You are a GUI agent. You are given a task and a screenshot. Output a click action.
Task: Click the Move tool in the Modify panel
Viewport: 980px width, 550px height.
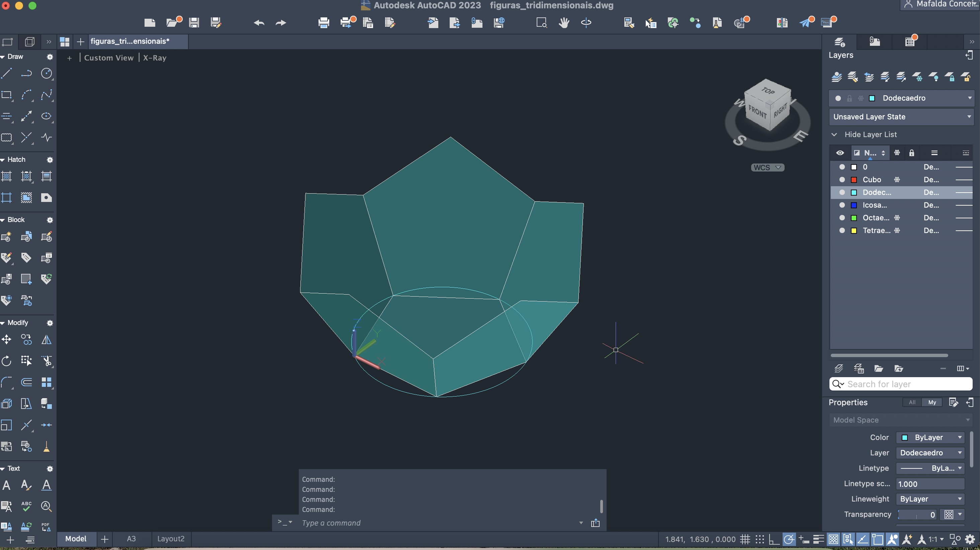(x=7, y=339)
